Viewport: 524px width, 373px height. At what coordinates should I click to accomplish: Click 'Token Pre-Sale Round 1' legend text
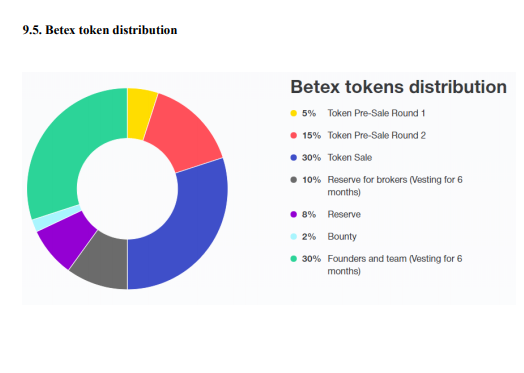pyautogui.click(x=376, y=113)
